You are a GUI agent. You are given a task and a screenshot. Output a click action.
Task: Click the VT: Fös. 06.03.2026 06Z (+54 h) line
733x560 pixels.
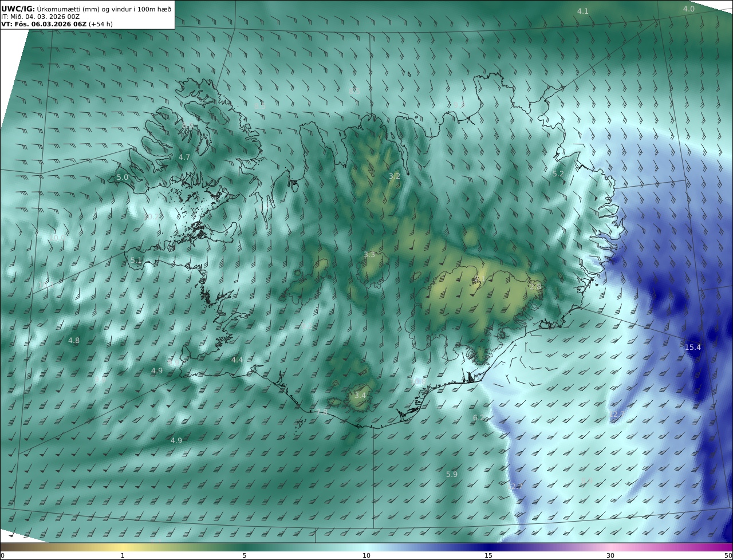(x=57, y=25)
